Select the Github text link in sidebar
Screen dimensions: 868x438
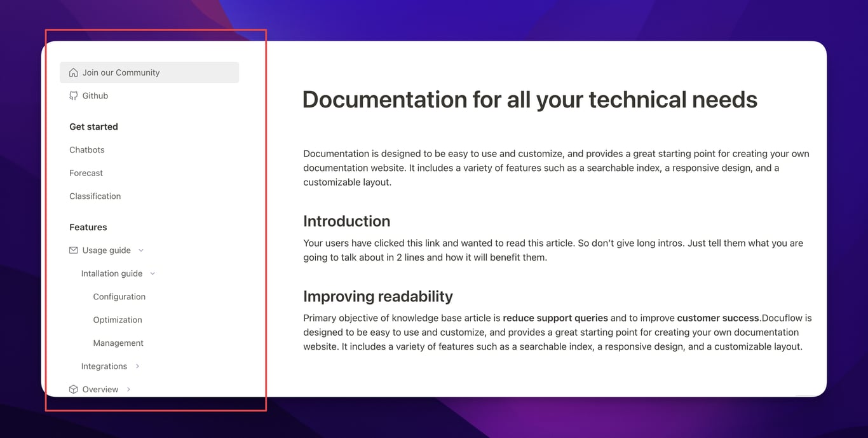point(95,96)
